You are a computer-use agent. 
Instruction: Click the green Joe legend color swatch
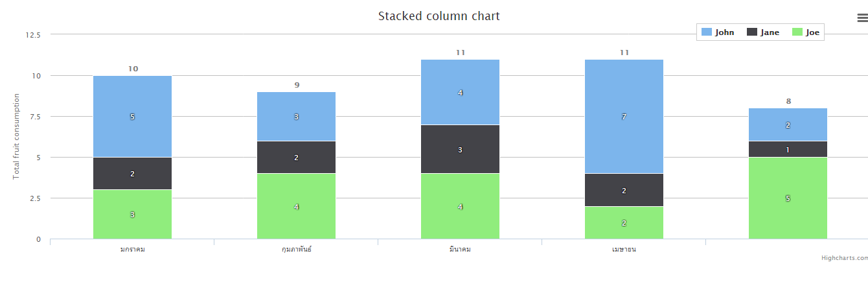tap(797, 32)
